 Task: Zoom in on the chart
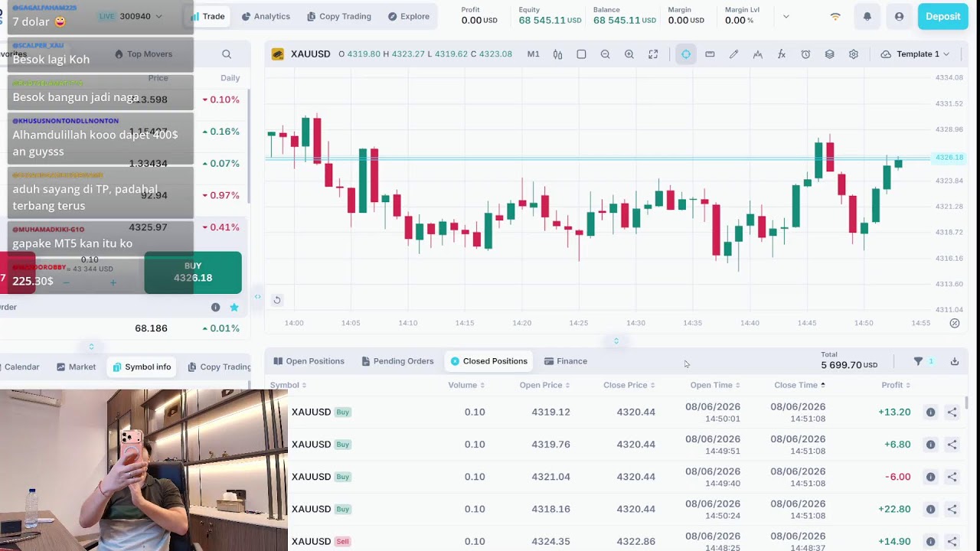[x=629, y=54]
